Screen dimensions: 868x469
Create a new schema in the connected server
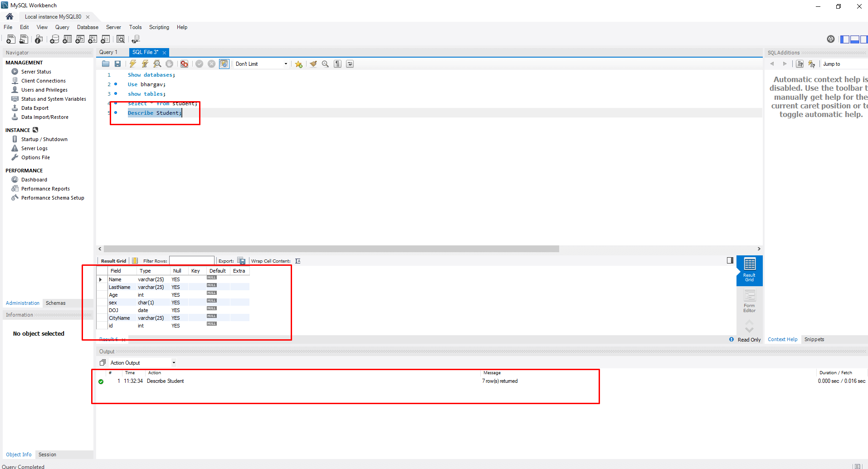(x=55, y=39)
